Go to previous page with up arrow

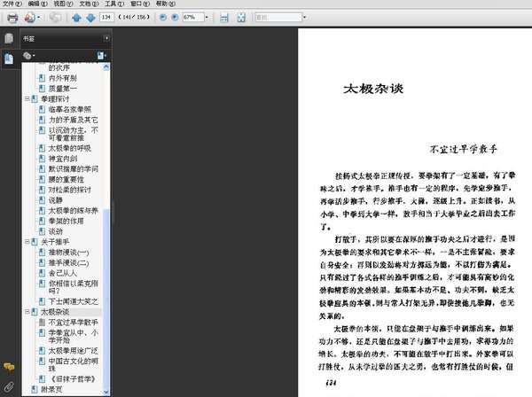coord(76,18)
